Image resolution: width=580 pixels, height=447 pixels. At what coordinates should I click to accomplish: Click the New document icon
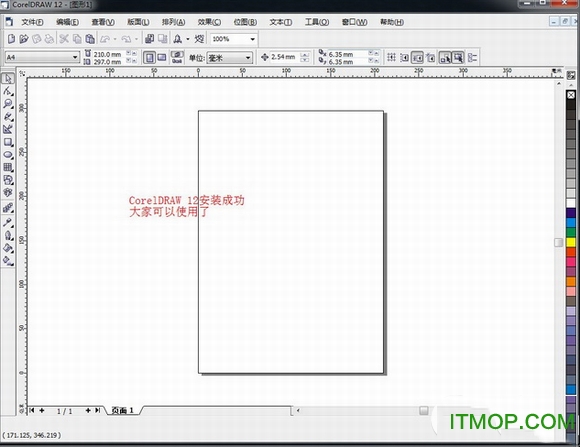click(11, 38)
